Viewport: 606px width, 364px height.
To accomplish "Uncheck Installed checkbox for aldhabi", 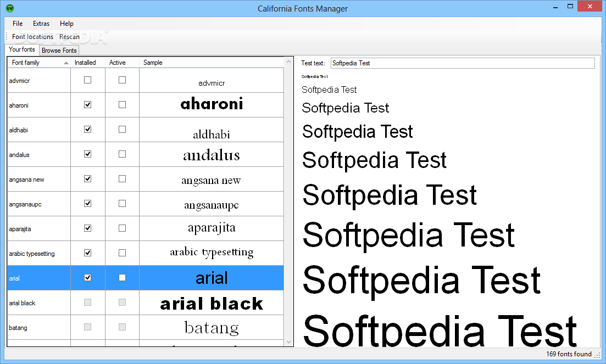I will (x=88, y=130).
